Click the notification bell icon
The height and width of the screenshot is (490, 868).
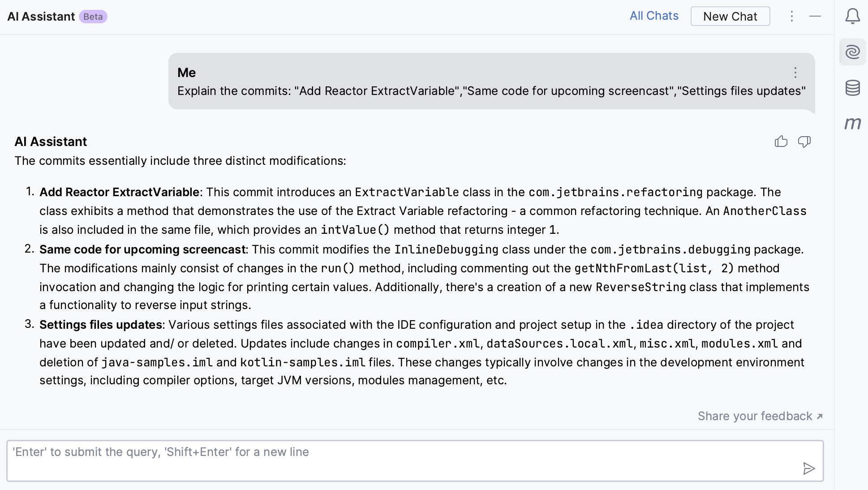coord(852,16)
